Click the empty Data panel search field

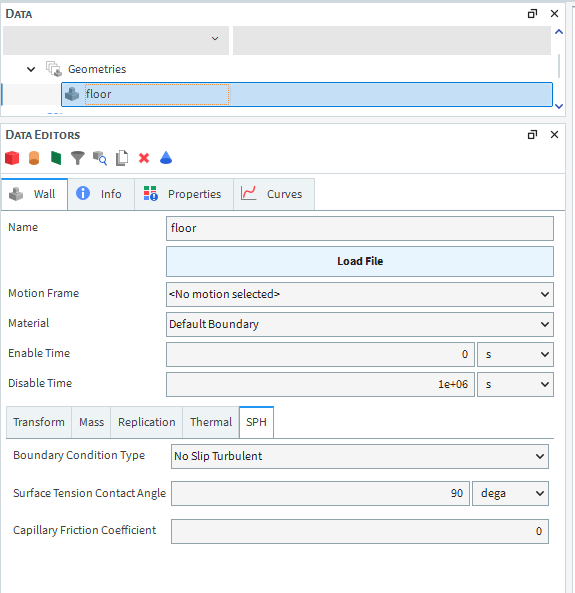point(392,40)
